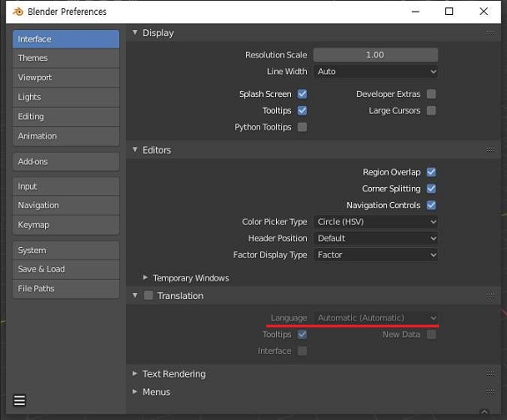
Task: Open the Line Width dropdown
Action: click(x=376, y=71)
